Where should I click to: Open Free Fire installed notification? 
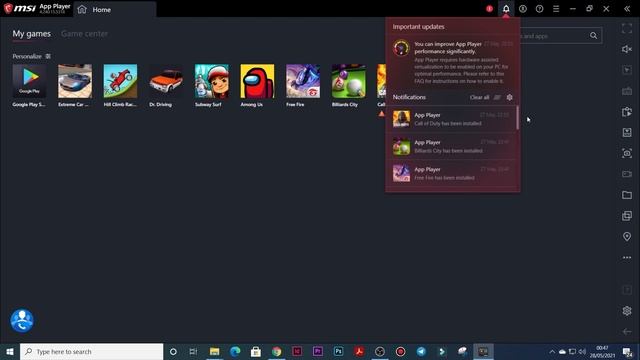[x=452, y=173]
